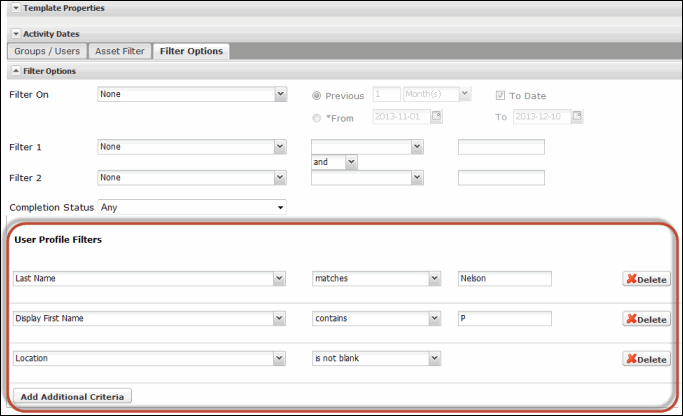This screenshot has height=416, width=683.
Task: Click the Previous count field showing 1
Action: pyautogui.click(x=386, y=94)
